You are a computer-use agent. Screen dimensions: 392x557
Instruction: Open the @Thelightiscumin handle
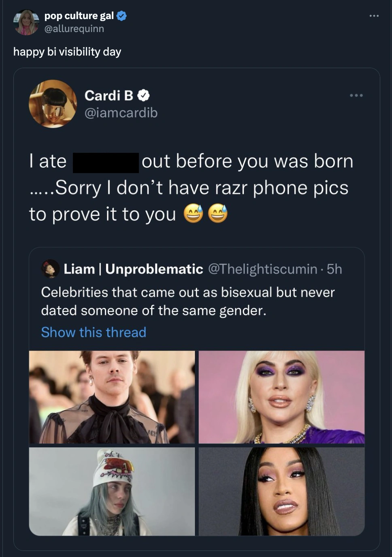(262, 269)
